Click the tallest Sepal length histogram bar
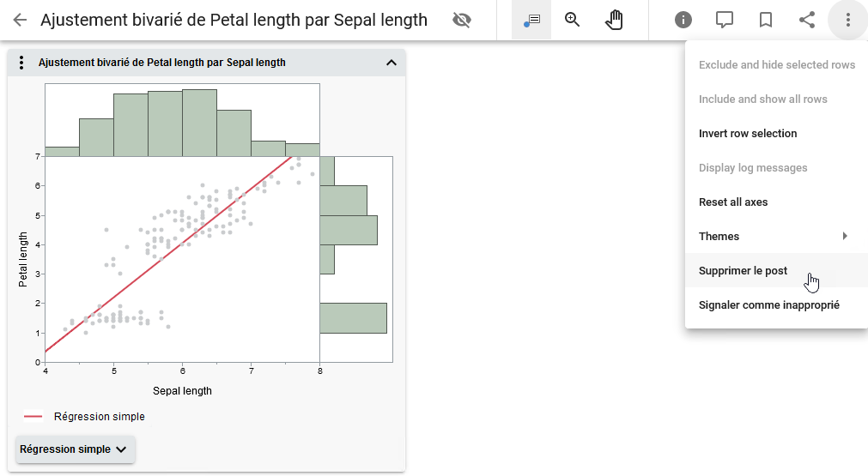Image resolution: width=868 pixels, height=476 pixels. click(199, 123)
